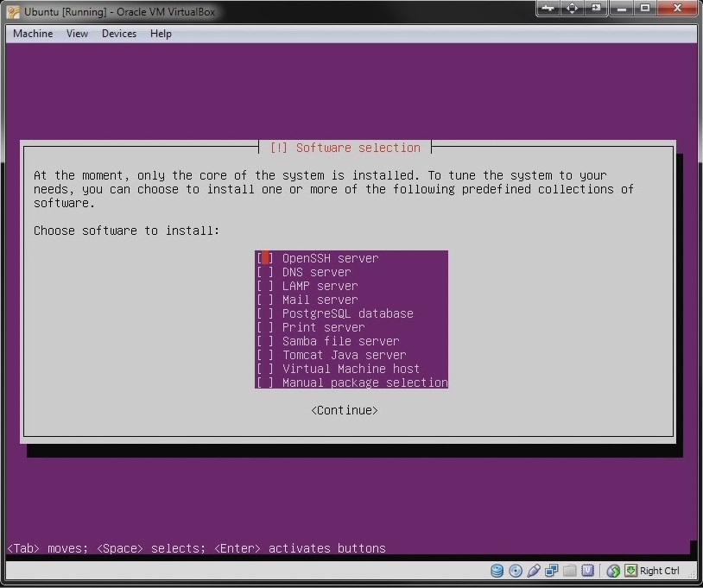This screenshot has height=588, width=703.
Task: Click the 'Samba file server' label text
Action: (x=341, y=342)
